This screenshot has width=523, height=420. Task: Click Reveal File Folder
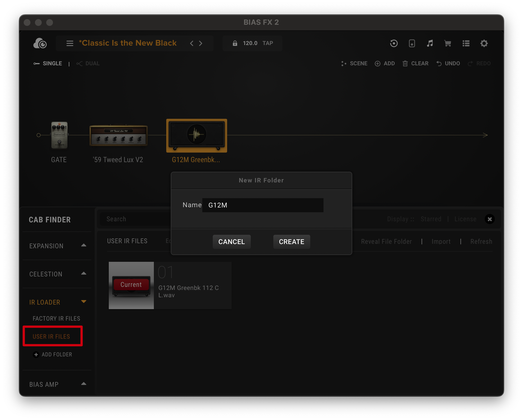point(386,242)
